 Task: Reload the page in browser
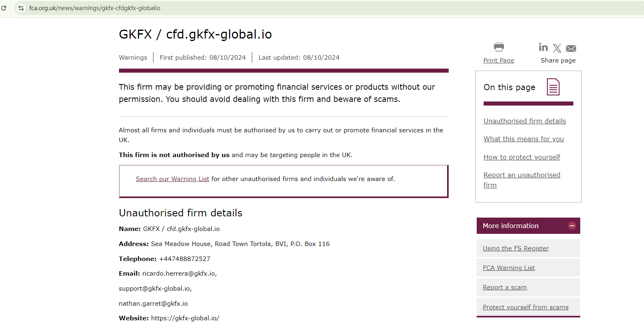[x=4, y=8]
